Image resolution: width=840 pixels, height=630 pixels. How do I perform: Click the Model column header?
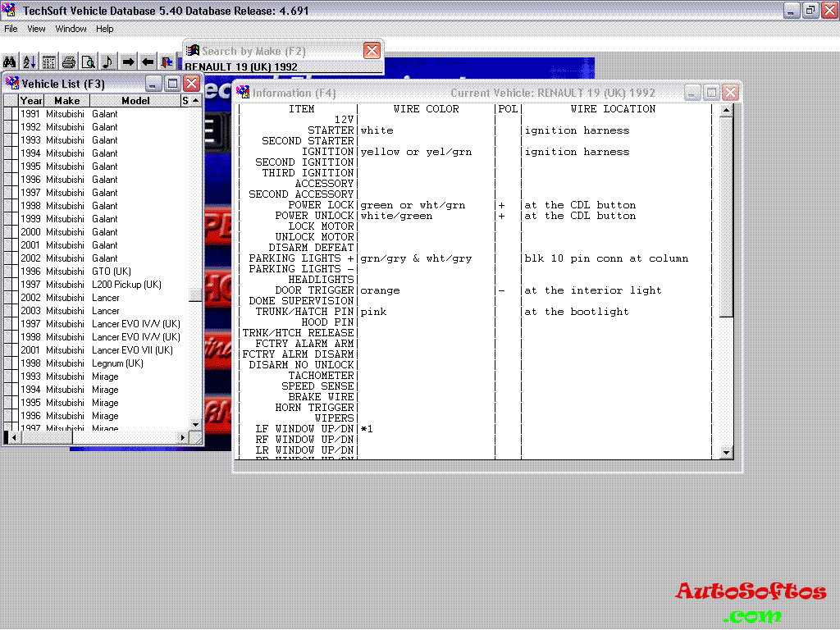pos(135,101)
